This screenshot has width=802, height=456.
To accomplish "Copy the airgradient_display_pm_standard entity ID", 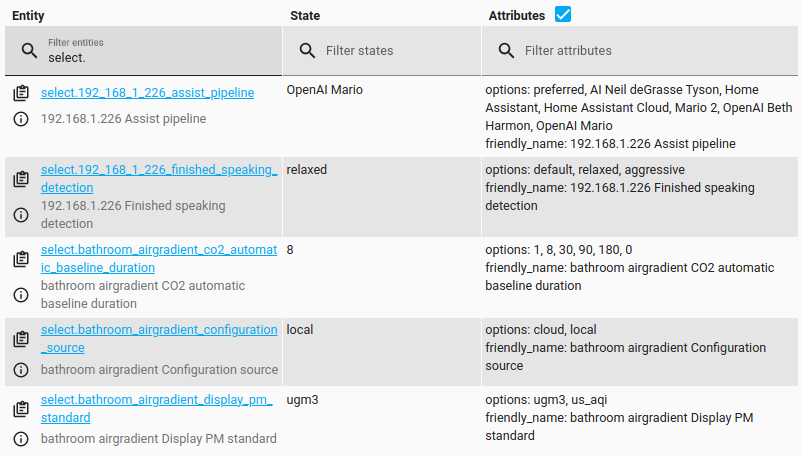I will (21, 409).
